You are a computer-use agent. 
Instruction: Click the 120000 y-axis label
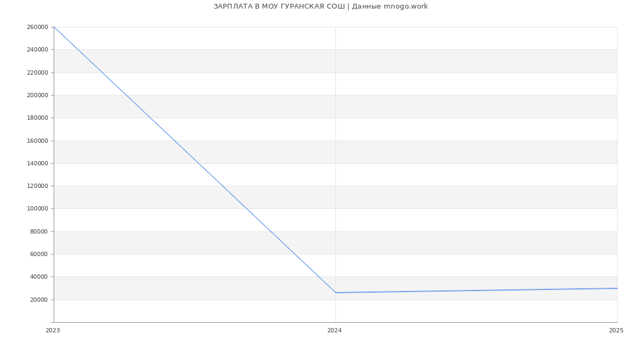37,186
